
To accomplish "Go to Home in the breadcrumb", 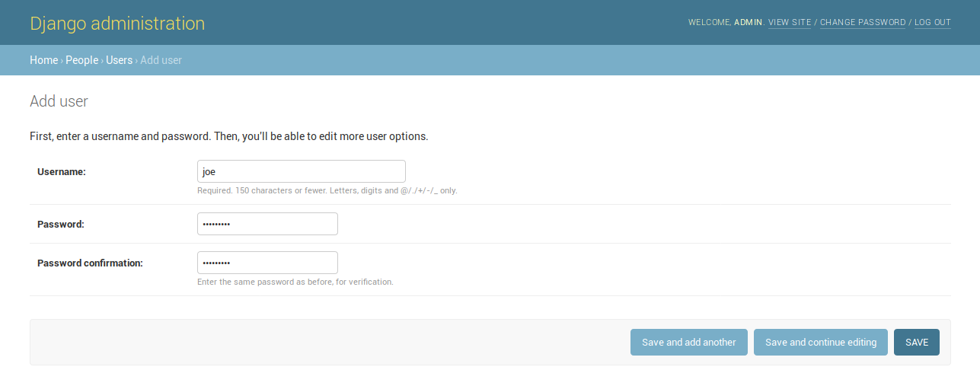I will tap(43, 60).
